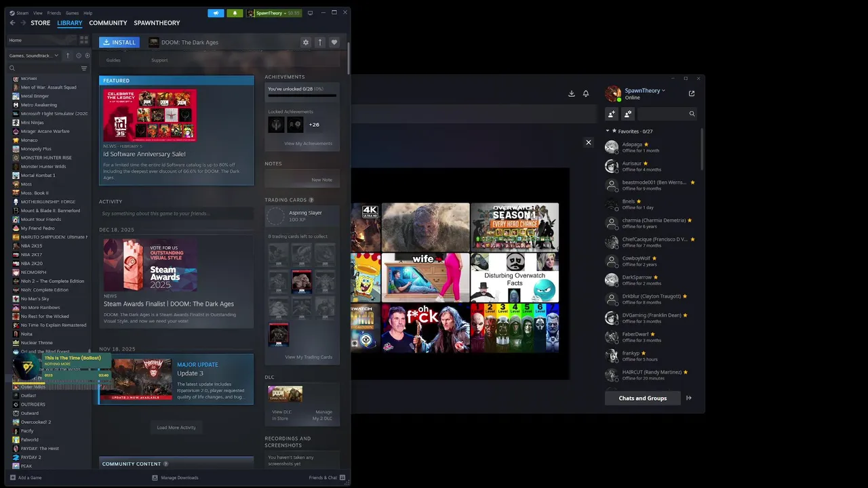Open Big Picture mode monitor icon
This screenshot has width=868, height=488.
pyautogui.click(x=310, y=13)
